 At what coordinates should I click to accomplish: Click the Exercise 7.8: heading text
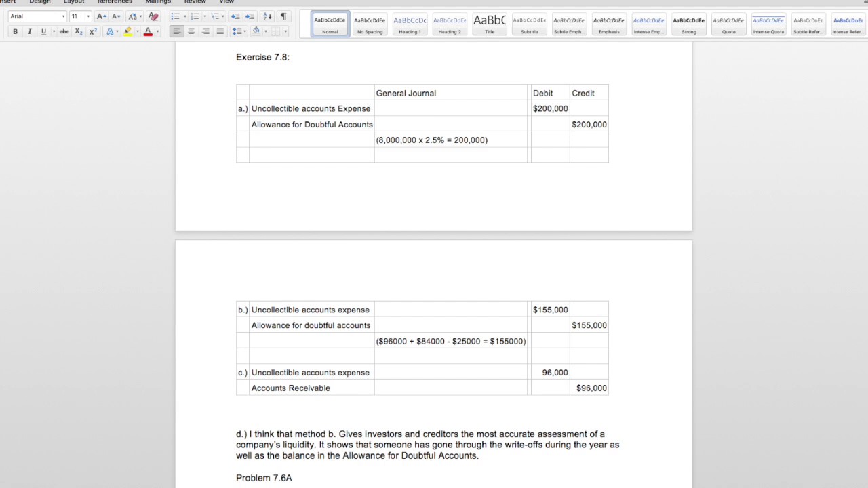tap(262, 57)
